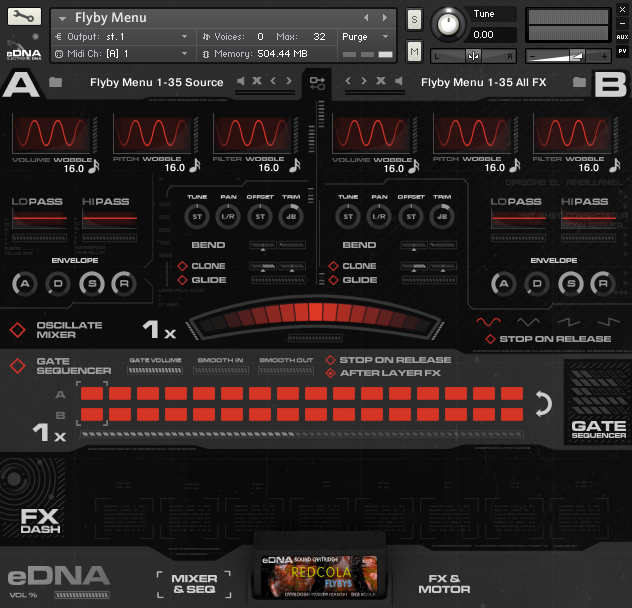This screenshot has height=608, width=632.
Task: Solo the instrument with the S button
Action: pos(414,20)
